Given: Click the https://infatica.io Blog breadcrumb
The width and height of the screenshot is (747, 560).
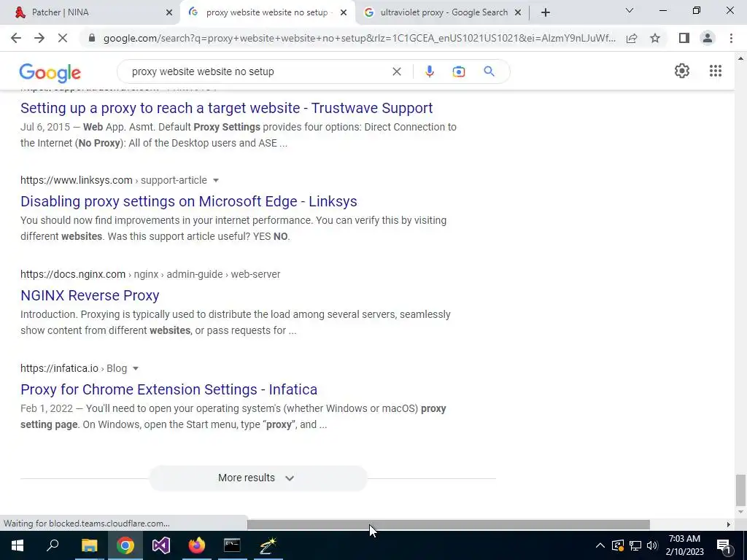Looking at the screenshot, I should pyautogui.click(x=74, y=368).
